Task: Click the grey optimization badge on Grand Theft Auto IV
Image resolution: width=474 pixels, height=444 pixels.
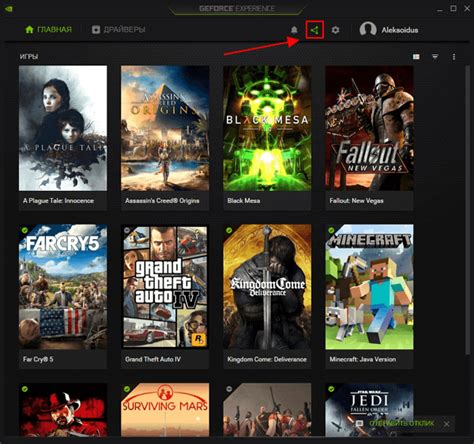Action: 127,230
